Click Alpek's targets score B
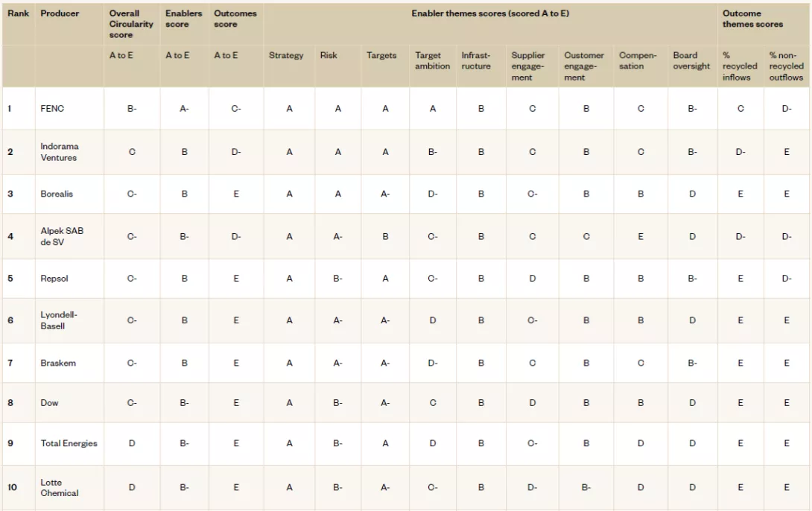 385,237
